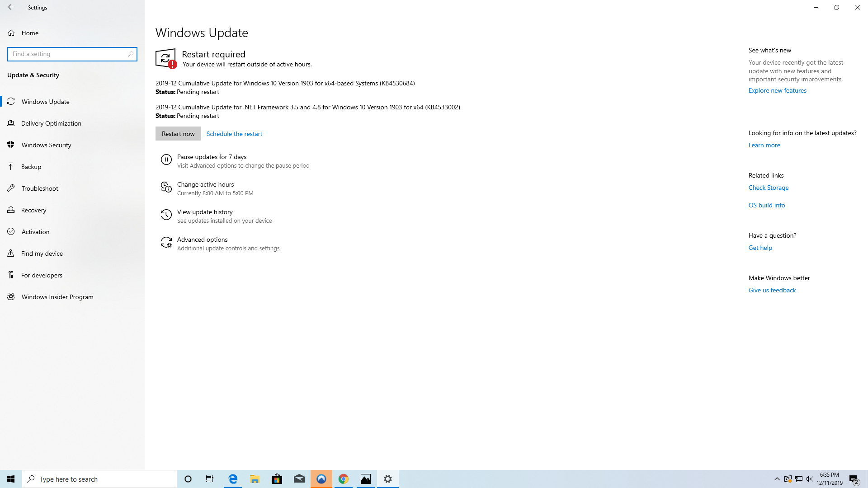Pause updates for 7 days
The width and height of the screenshot is (868, 488).
tap(212, 157)
